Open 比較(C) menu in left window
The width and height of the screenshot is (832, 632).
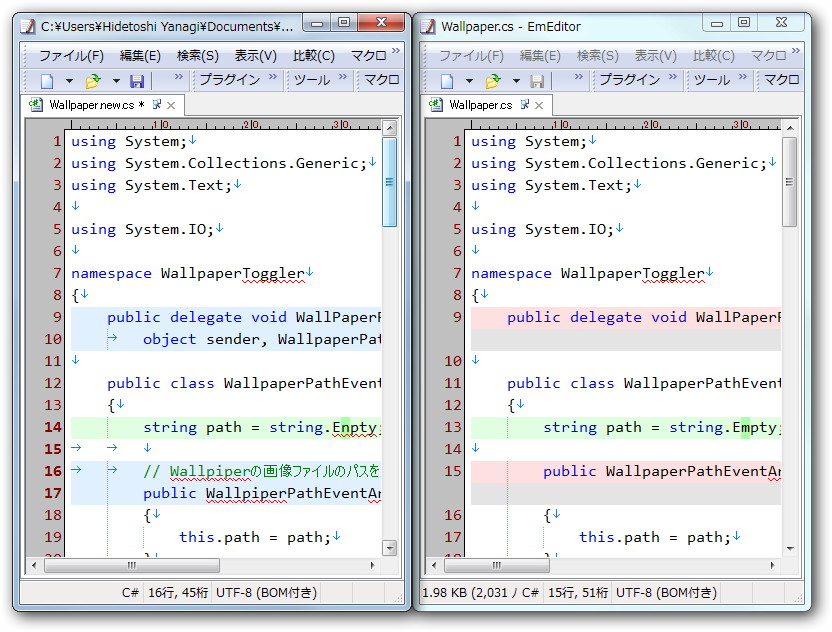pyautogui.click(x=314, y=56)
